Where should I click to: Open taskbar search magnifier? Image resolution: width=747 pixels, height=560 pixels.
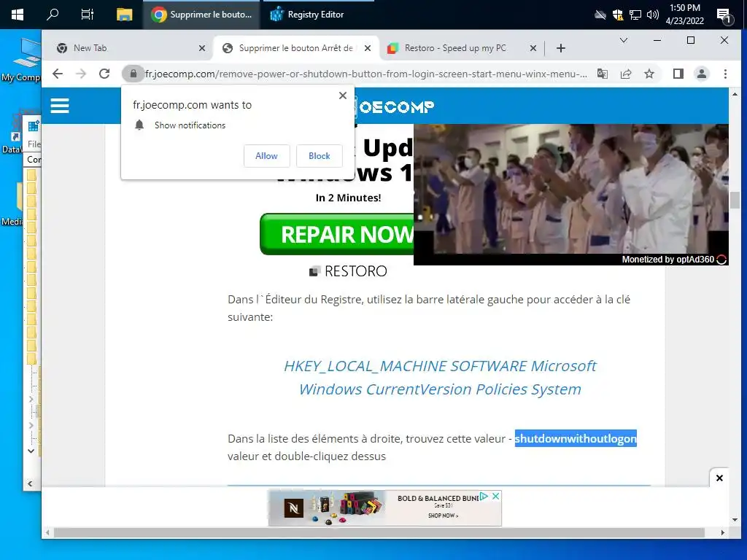(53, 15)
